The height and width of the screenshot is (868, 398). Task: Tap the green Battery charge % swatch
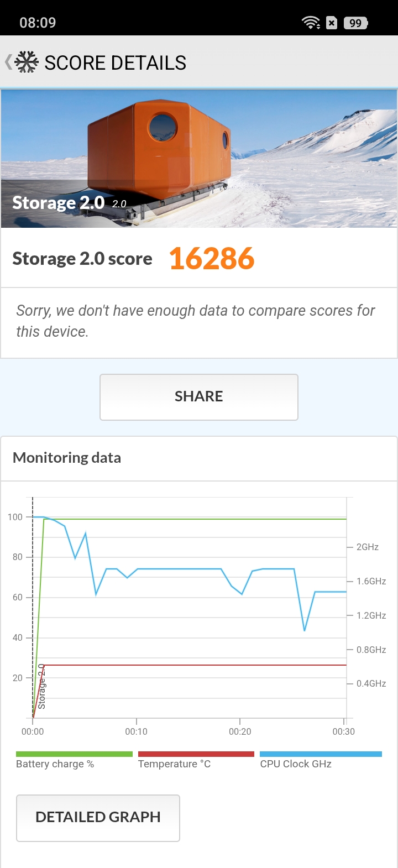pos(74,754)
